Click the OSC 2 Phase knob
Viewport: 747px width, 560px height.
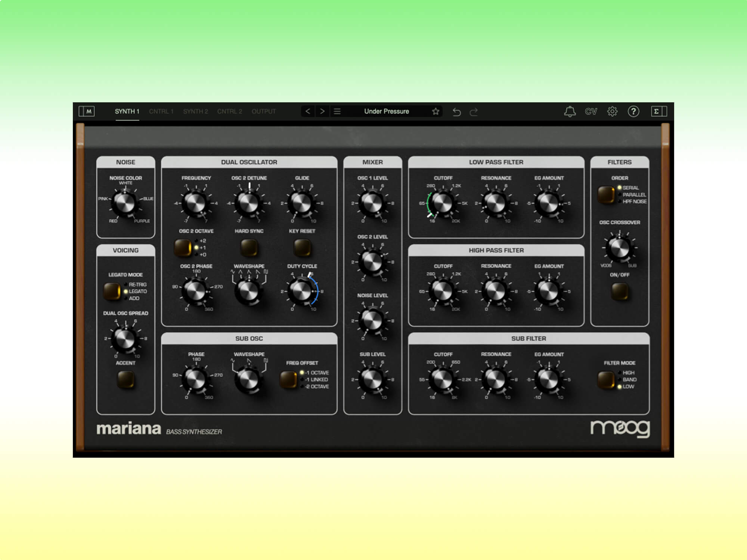click(196, 291)
